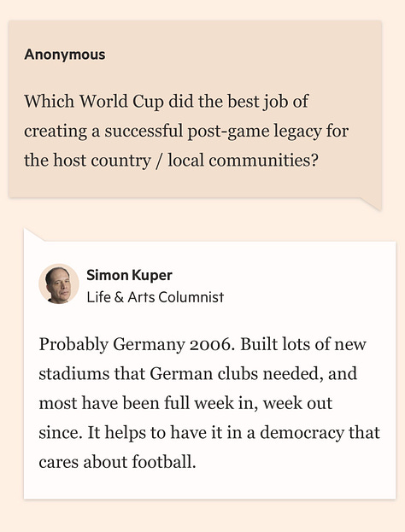This screenshot has height=532, width=405.
Task: Click the line 'since. It helps to have it in a democracy that'
Action: click(209, 433)
